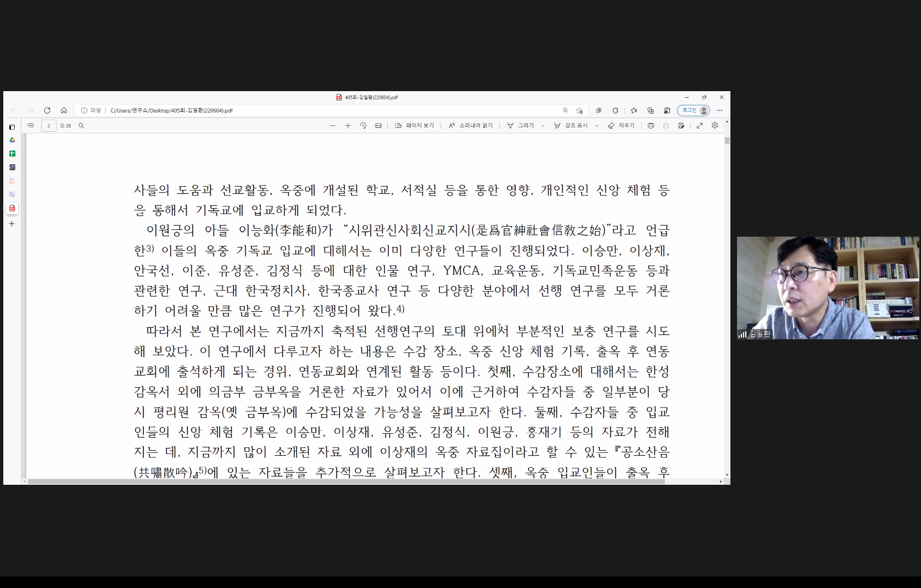This screenshot has height=588, width=921.
Task: Expand the 강조 표시 color dropdown
Action: click(x=596, y=126)
